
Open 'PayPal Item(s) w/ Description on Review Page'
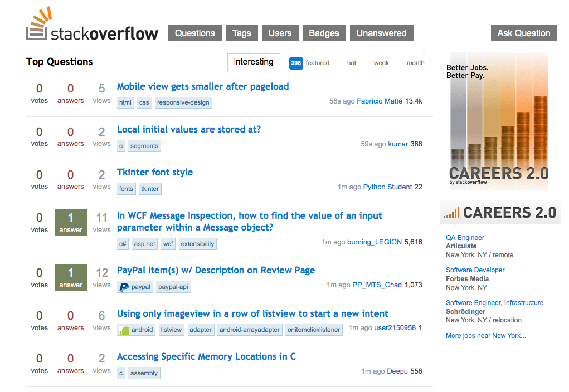click(216, 271)
